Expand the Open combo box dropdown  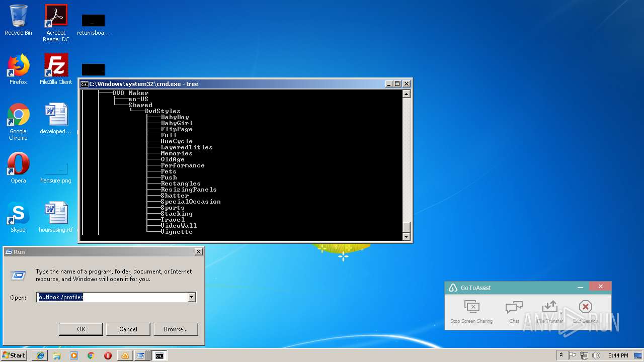(x=191, y=297)
